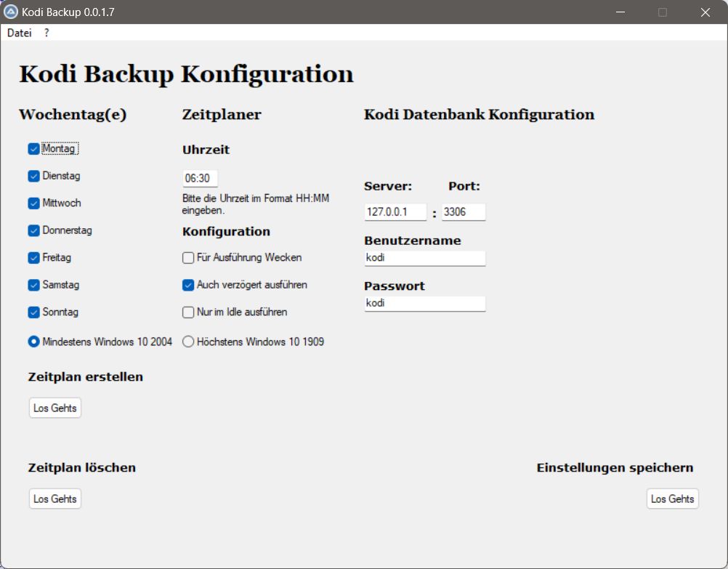Click the Benutzername label
728x569 pixels.
413,241
